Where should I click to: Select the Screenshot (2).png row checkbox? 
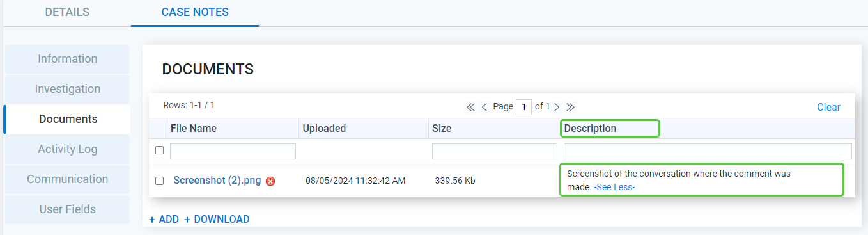[160, 181]
